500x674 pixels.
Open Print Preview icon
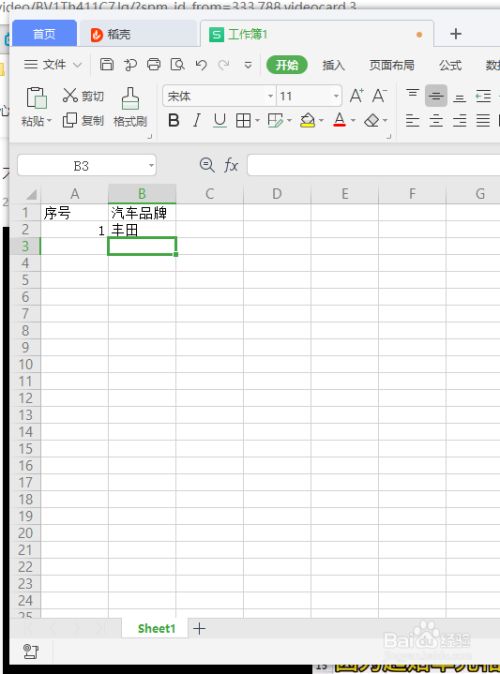(177, 64)
